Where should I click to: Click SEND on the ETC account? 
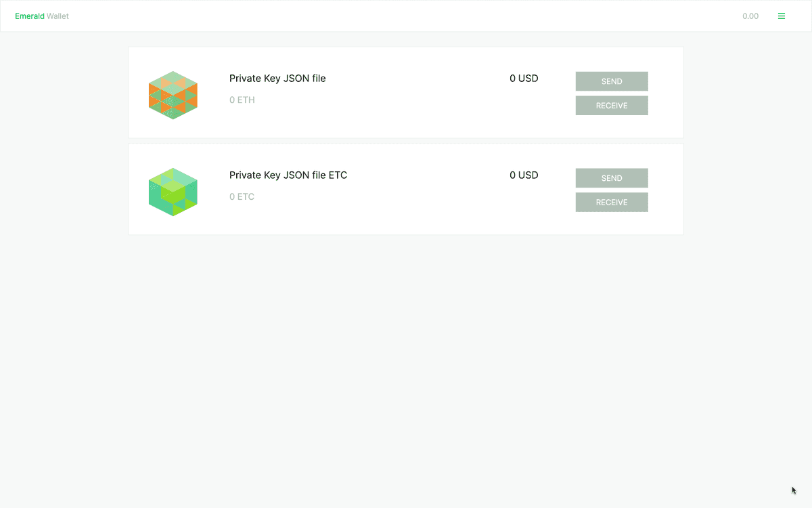[611, 177]
